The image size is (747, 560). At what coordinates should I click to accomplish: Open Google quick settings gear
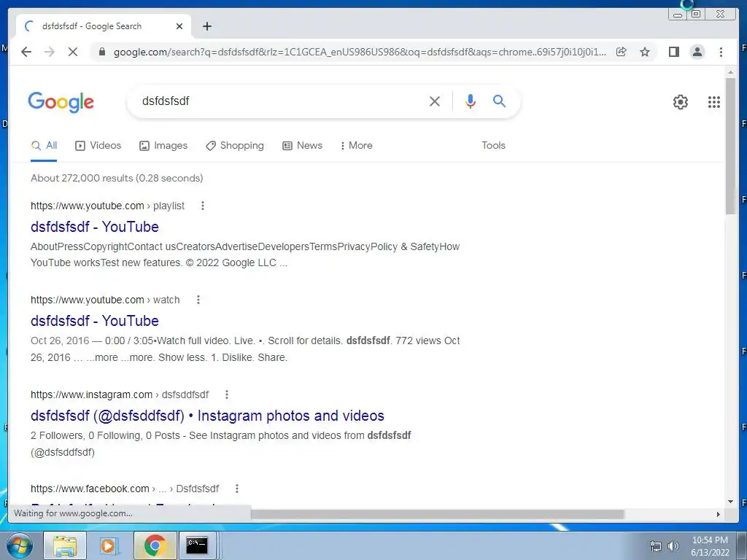(681, 102)
